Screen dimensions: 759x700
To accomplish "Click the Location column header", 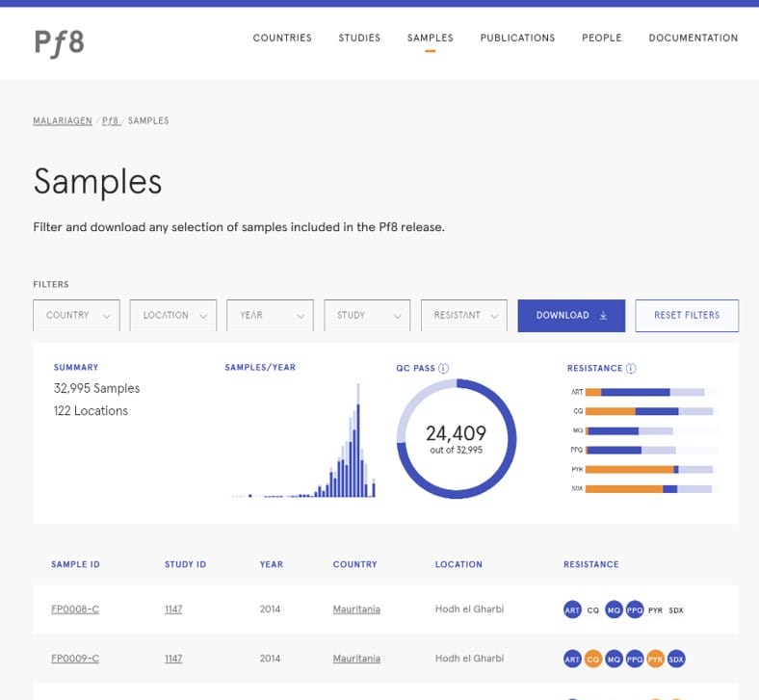I will [458, 564].
